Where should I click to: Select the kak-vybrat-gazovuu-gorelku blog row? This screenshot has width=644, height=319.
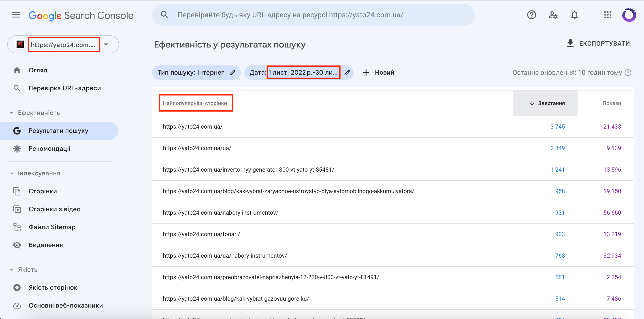393,299
